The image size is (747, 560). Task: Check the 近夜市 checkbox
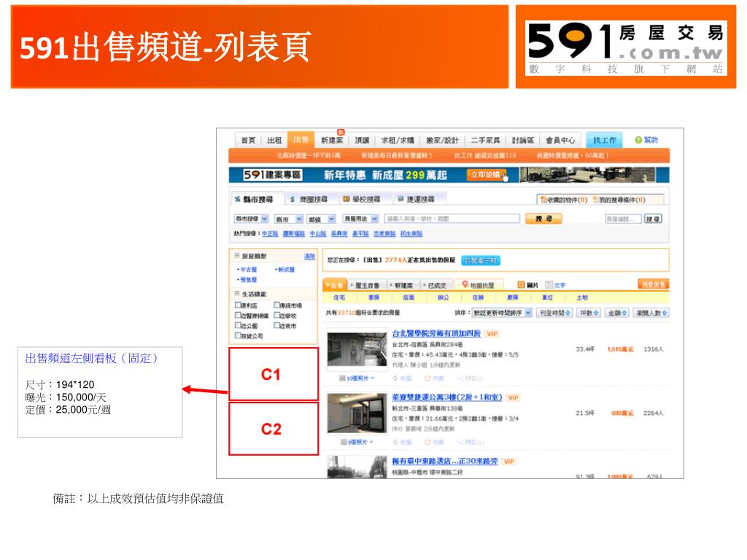pyautogui.click(x=276, y=326)
